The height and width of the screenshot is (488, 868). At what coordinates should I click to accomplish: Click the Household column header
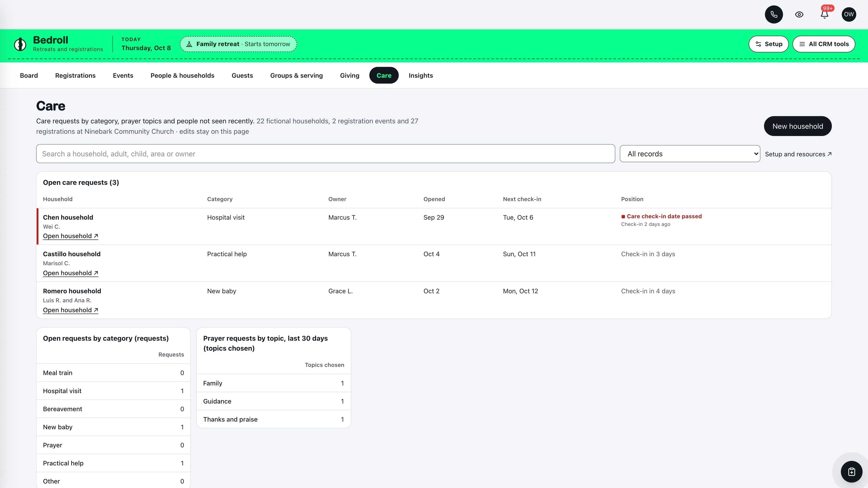(x=58, y=199)
